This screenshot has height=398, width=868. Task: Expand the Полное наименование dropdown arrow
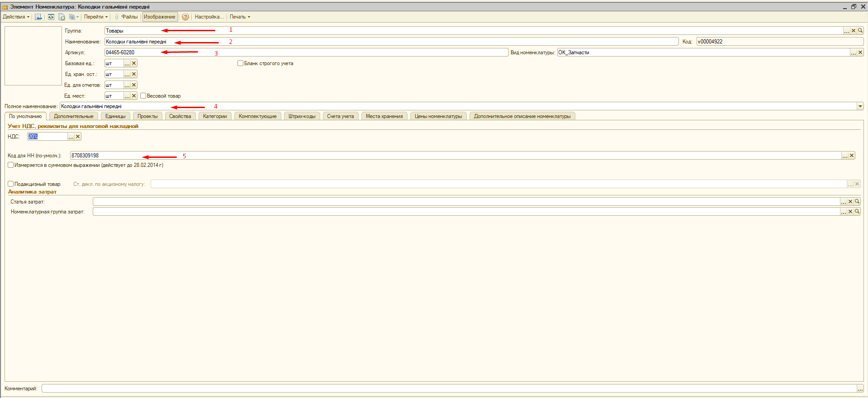860,106
